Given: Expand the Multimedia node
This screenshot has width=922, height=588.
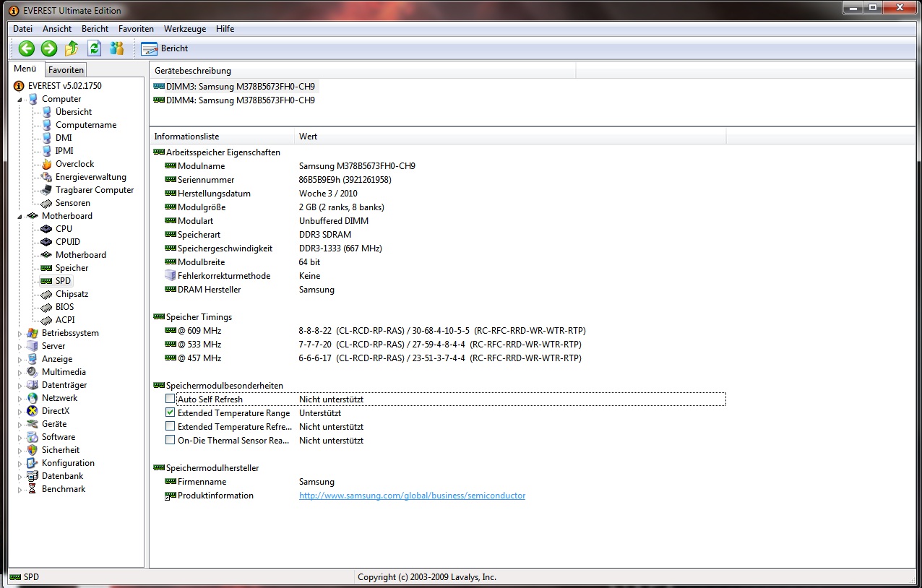Looking at the screenshot, I should click(x=20, y=372).
